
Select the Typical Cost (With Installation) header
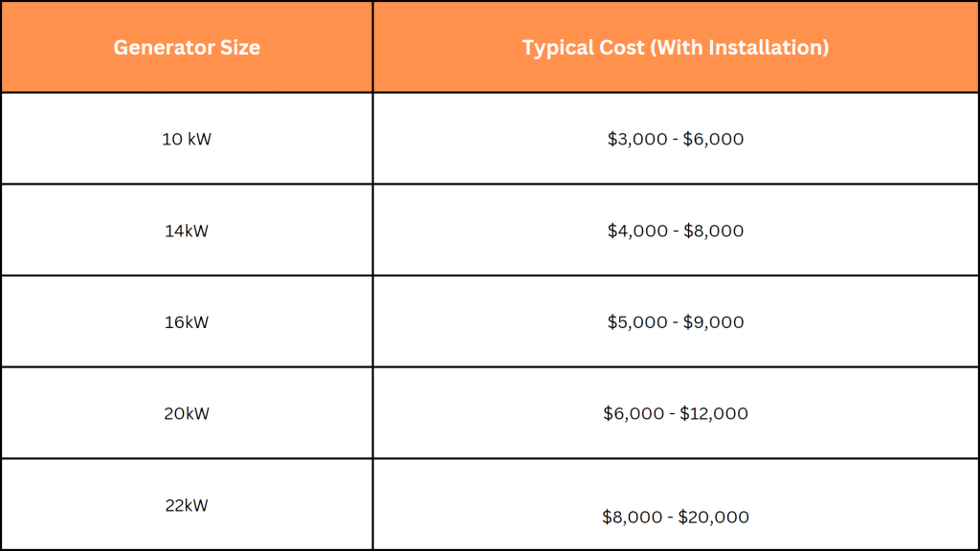pyautogui.click(x=676, y=47)
